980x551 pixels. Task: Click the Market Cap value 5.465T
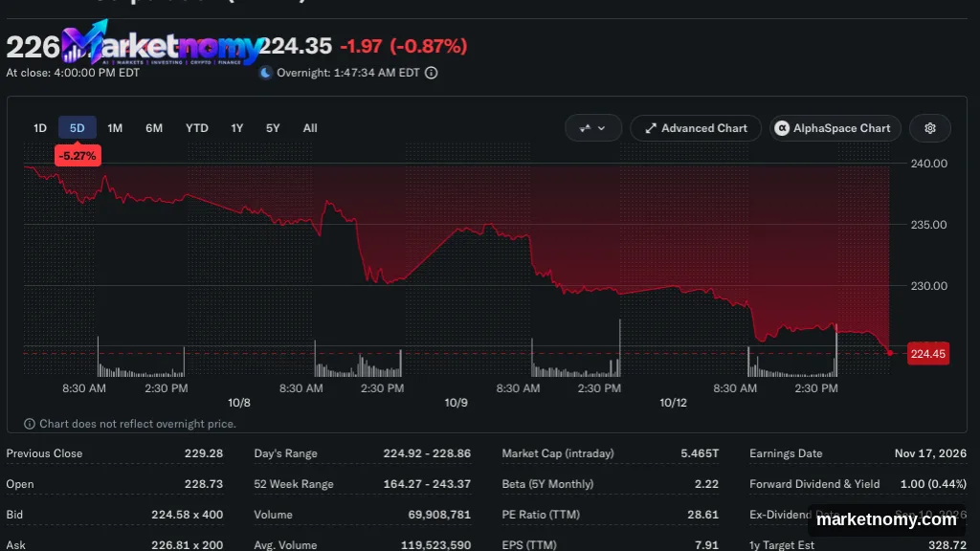coord(700,453)
